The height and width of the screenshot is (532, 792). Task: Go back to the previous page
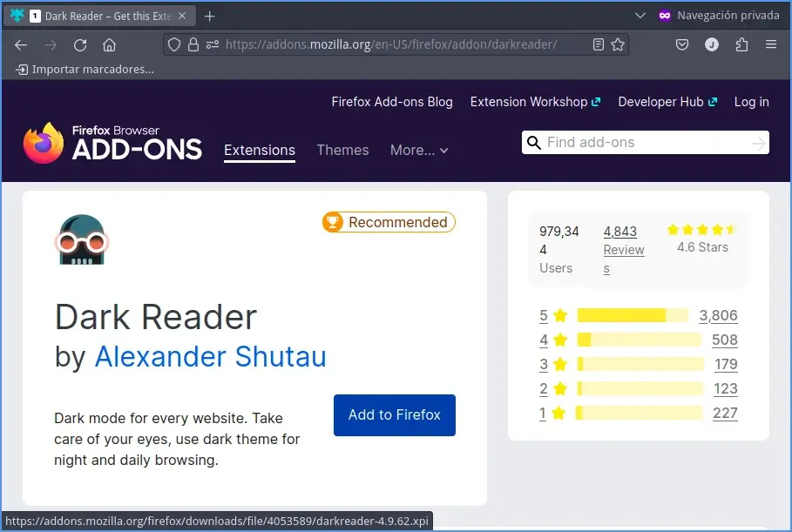pos(21,45)
